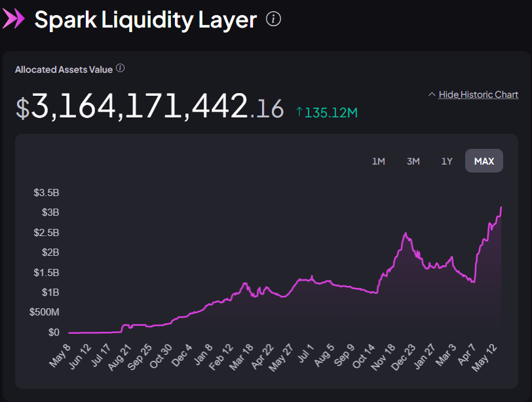Click the Oct 14 x-axis date label

point(364,356)
